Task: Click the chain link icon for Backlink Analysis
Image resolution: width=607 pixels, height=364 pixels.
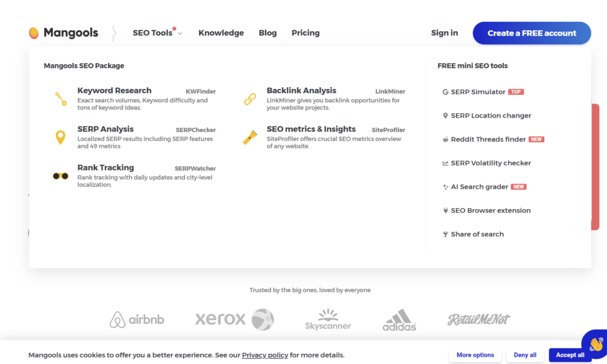Action: point(250,99)
